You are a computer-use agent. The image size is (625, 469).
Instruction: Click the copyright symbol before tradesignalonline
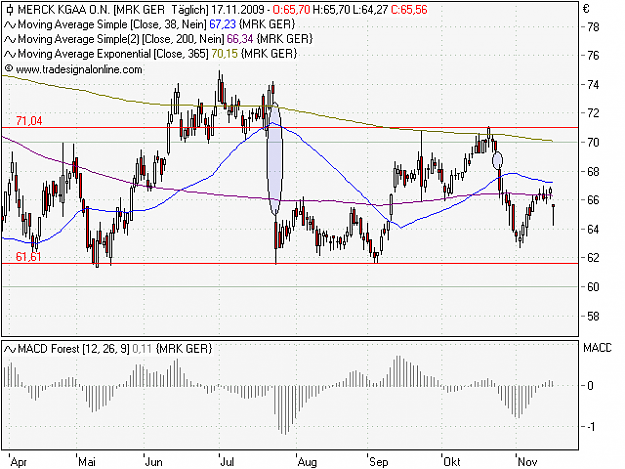point(9,69)
